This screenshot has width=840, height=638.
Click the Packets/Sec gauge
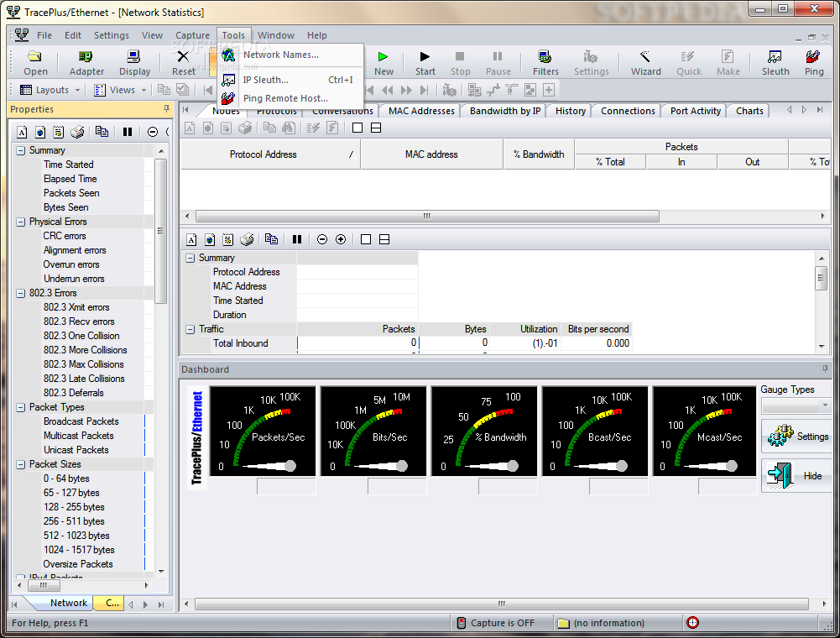(263, 431)
